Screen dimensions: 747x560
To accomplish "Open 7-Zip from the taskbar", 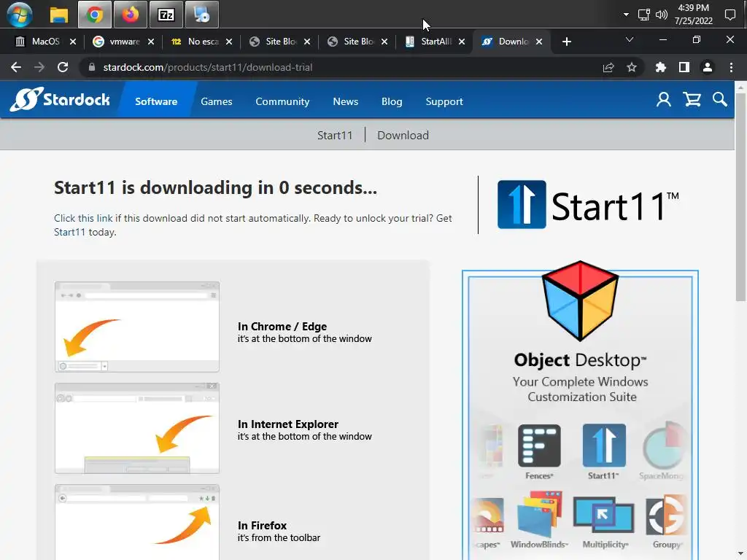I will tap(166, 15).
